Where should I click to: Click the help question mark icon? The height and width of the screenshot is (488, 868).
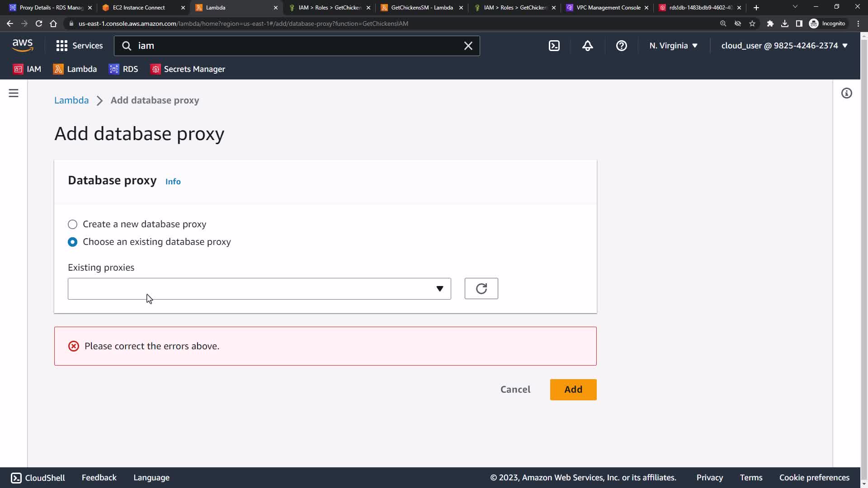point(621,46)
